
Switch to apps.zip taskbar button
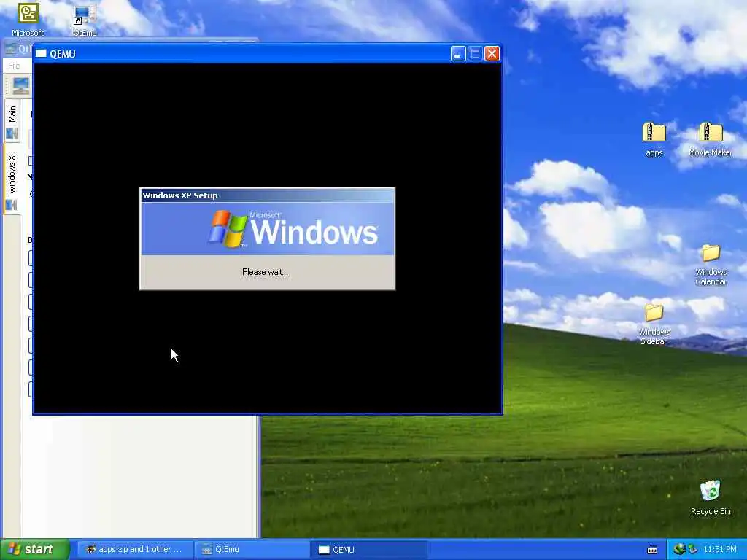click(135, 550)
